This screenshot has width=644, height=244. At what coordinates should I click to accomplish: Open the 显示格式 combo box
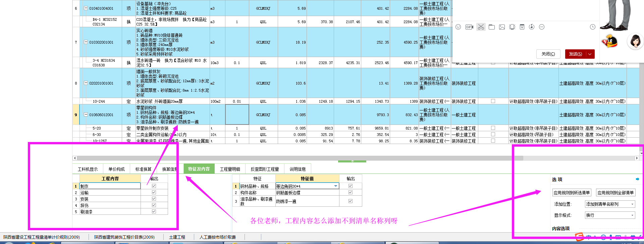pyautogui.click(x=610, y=215)
